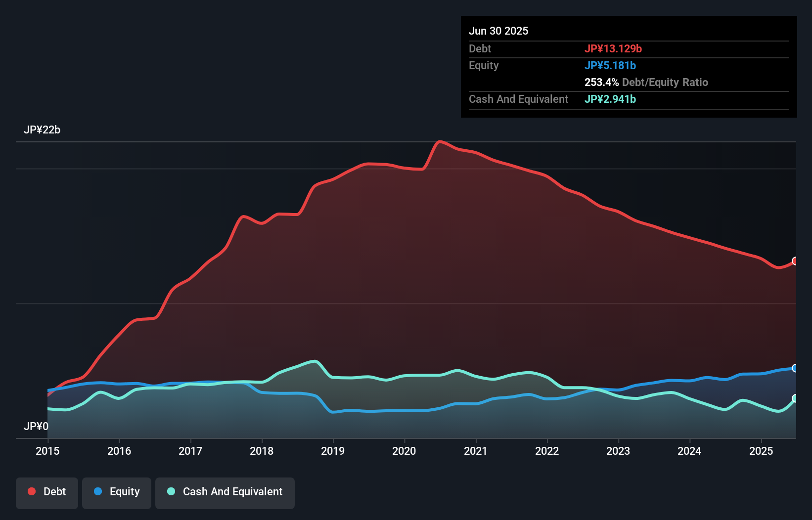Click the JP¥2.941b Cash value

610,99
